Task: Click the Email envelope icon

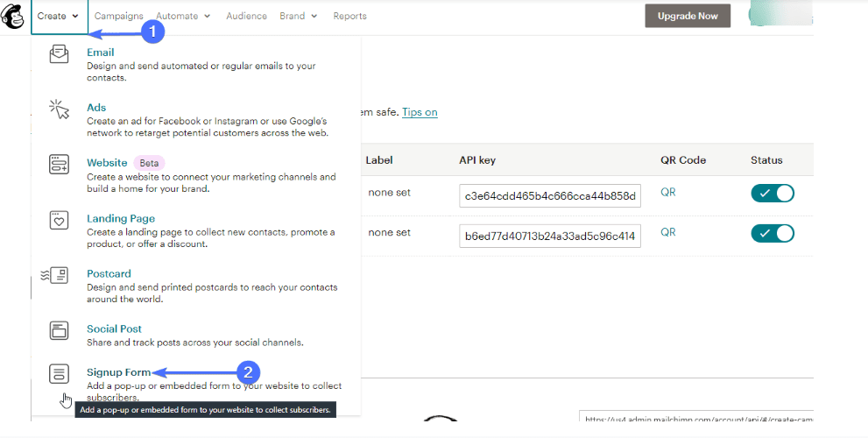Action: [59, 54]
